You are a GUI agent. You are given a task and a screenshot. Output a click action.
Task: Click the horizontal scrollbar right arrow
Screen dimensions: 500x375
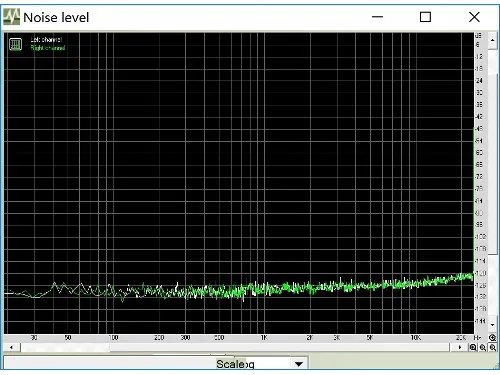click(460, 347)
